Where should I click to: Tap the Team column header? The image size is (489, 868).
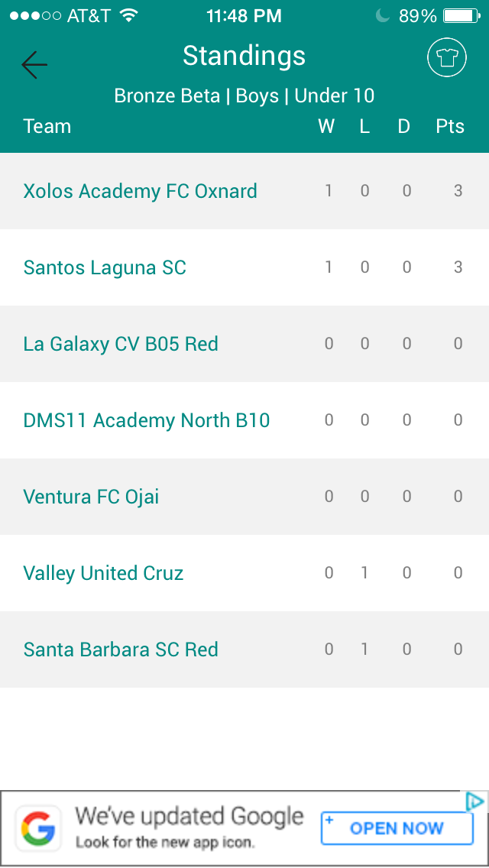coord(47,126)
